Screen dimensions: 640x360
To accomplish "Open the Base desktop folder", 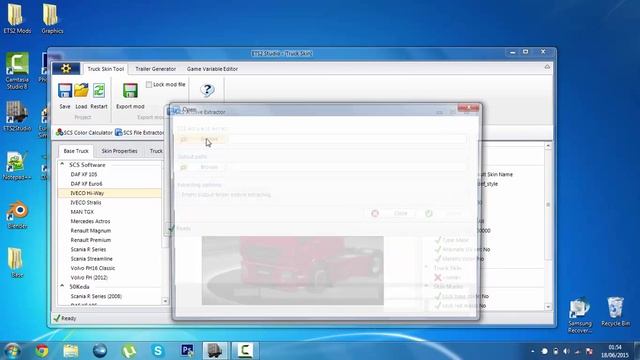I will coord(17,263).
